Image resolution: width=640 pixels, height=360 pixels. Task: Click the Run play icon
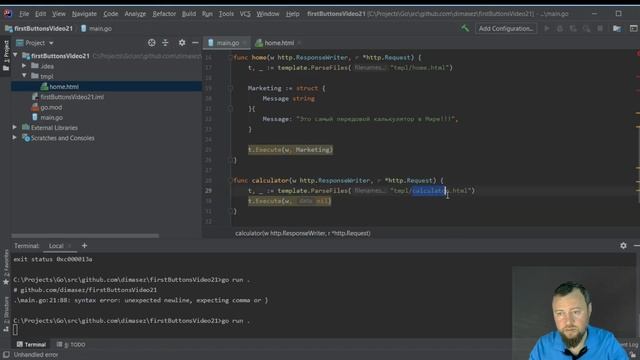click(x=547, y=29)
